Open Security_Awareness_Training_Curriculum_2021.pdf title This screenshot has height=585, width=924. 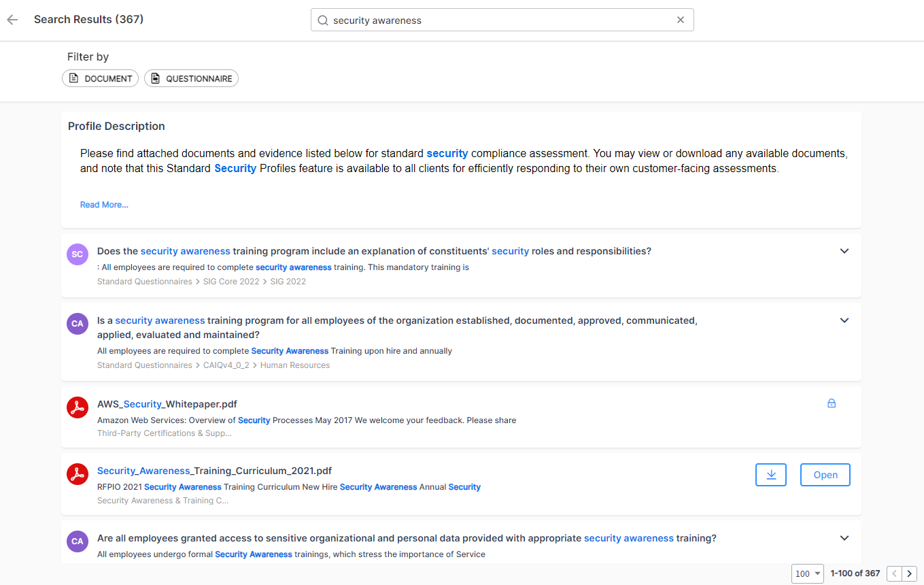click(214, 471)
